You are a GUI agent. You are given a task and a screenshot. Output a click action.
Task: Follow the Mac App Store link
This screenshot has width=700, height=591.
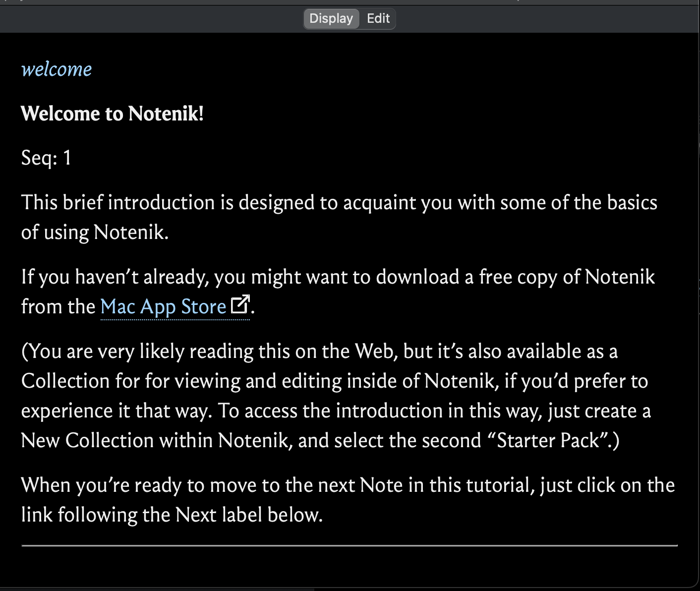[163, 307]
